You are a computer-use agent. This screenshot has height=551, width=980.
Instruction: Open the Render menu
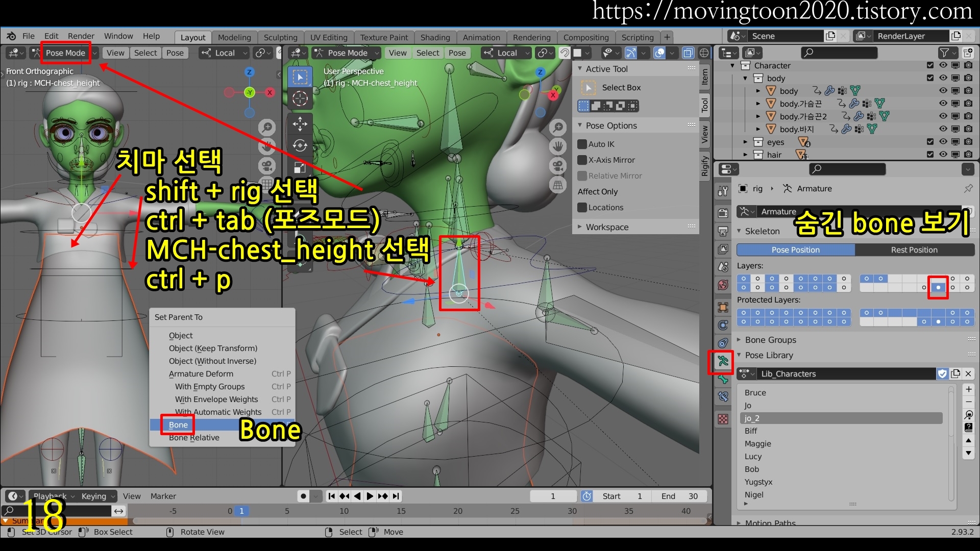click(81, 36)
